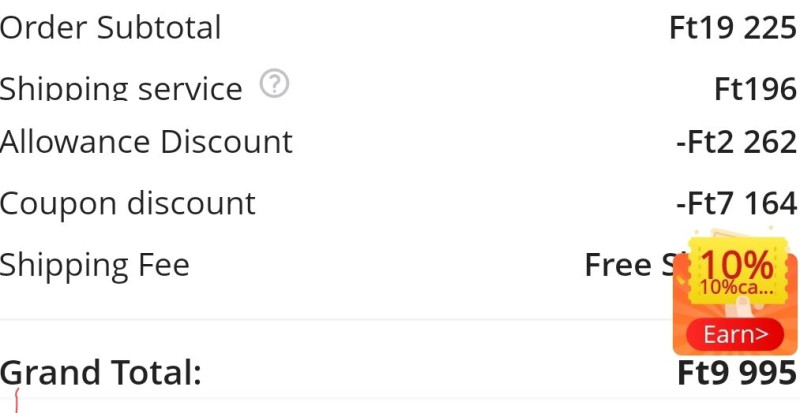Select the Order Subtotal label
The image size is (800, 413).
[x=110, y=27]
